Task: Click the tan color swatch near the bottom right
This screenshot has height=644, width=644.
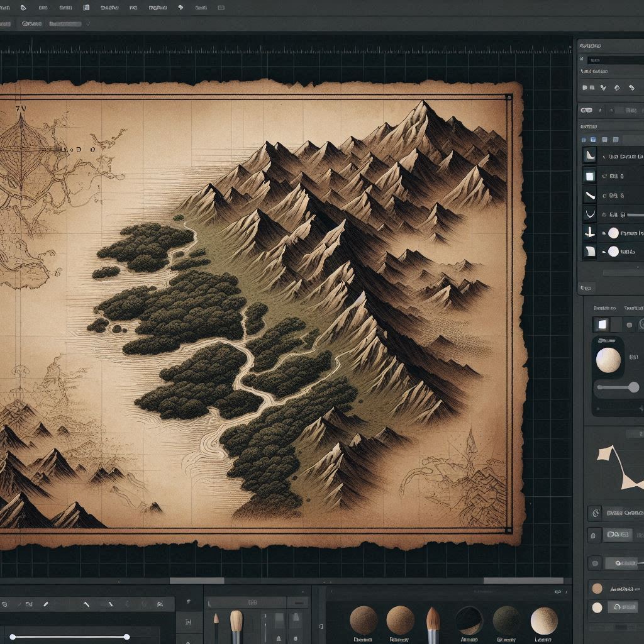Action: point(597,589)
